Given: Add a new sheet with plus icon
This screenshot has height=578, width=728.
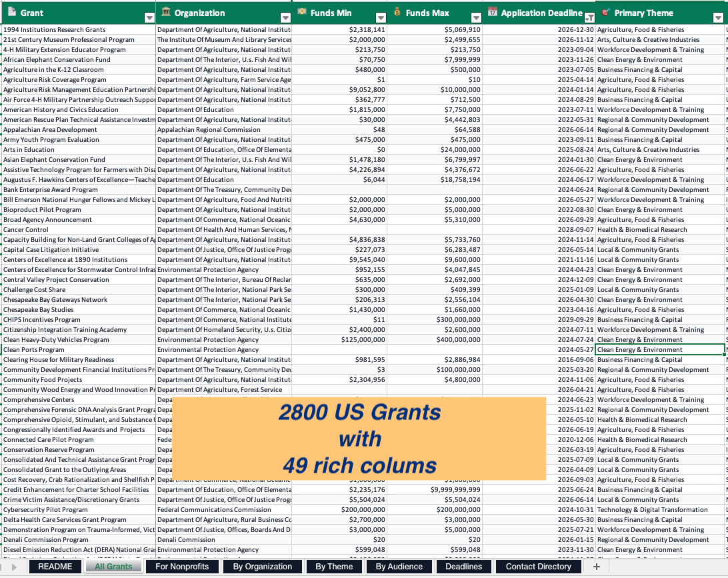Looking at the screenshot, I should click(x=597, y=567).
